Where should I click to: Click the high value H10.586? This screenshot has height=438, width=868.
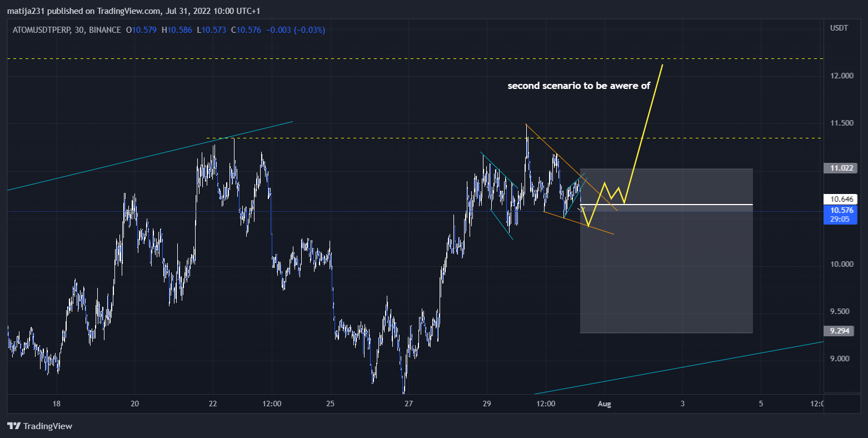point(177,30)
